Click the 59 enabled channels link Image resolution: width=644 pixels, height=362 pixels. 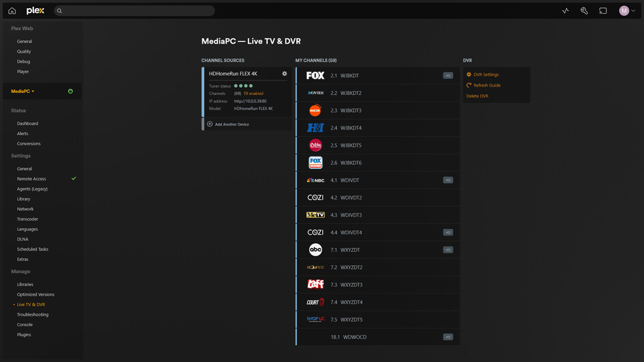click(253, 94)
